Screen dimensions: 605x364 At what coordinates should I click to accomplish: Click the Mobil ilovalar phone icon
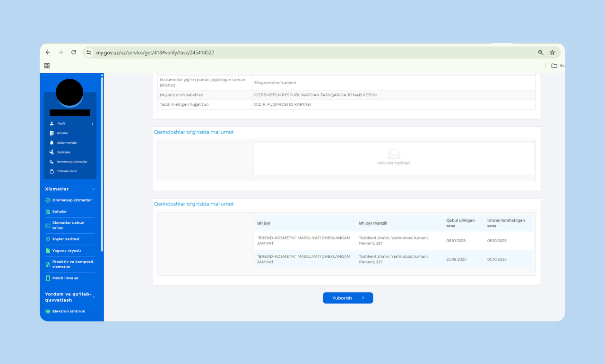coord(48,278)
